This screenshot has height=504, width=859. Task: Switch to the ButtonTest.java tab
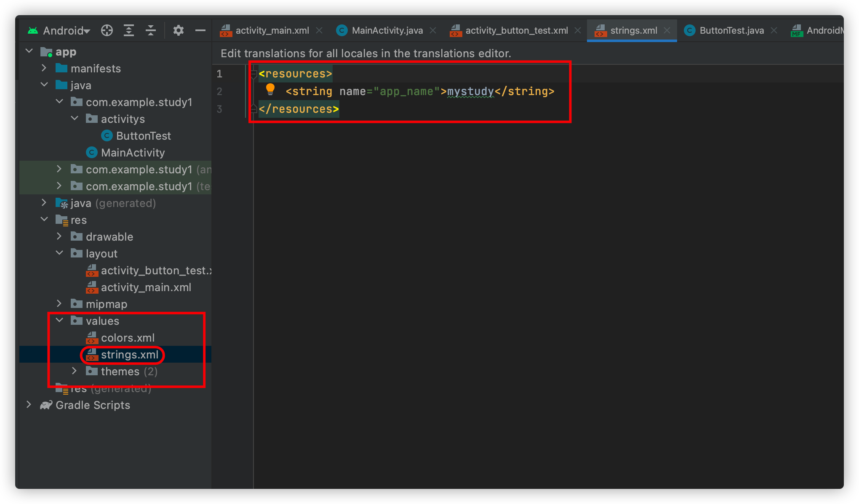click(x=732, y=30)
